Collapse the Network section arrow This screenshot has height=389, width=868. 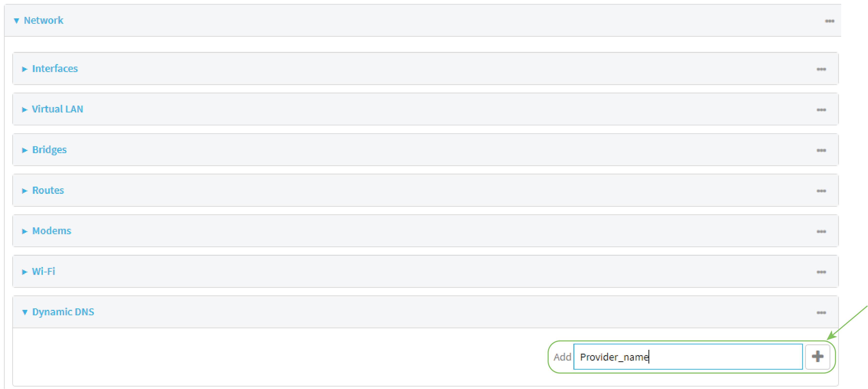point(16,21)
